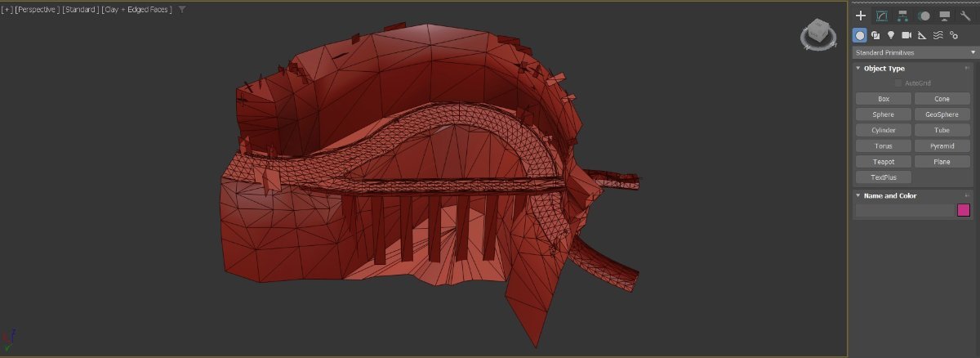The height and width of the screenshot is (358, 980).
Task: Open the Clay + Edged Faces shading menu
Action: (136, 10)
